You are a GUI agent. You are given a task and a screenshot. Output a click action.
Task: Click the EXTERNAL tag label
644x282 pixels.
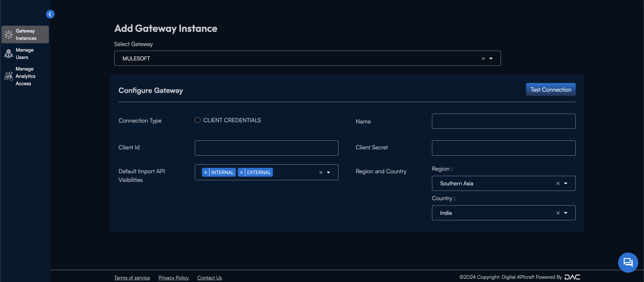(x=259, y=172)
